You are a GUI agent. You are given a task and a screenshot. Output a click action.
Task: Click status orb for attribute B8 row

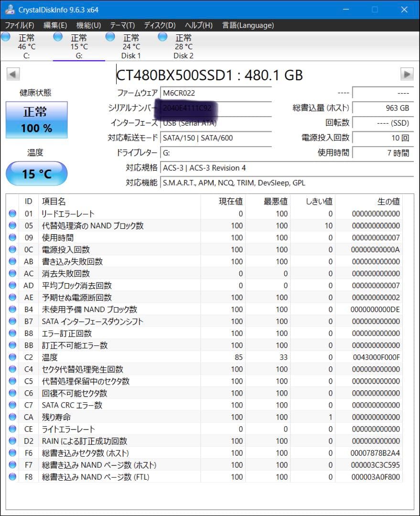point(12,333)
